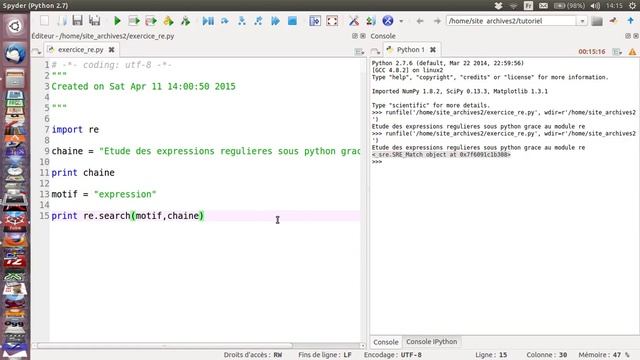The image size is (640, 360).
Task: Launch Firefox from the dock
Action: tap(15, 240)
